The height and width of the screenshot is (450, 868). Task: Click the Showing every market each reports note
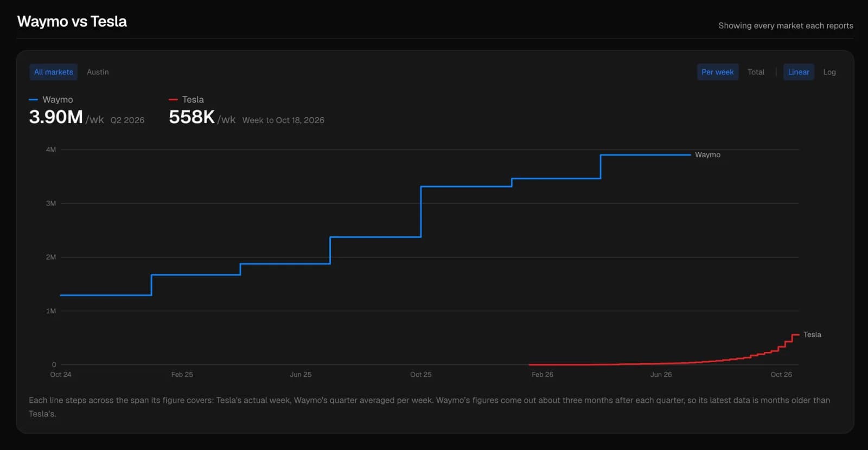coord(786,25)
